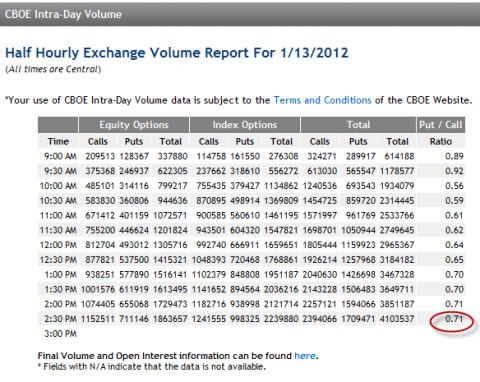Click the Time column header
This screenshot has height=382, width=480.
pyautogui.click(x=58, y=141)
